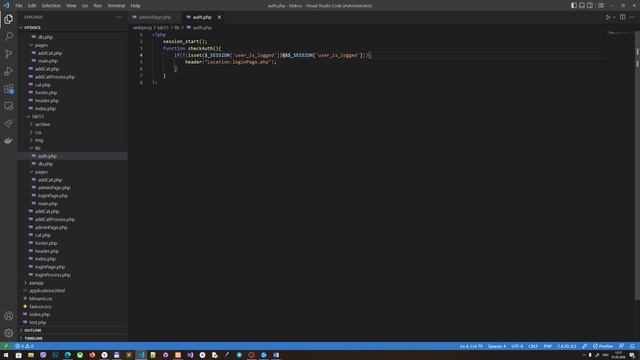Open the Search view in activity bar

(x=9, y=36)
